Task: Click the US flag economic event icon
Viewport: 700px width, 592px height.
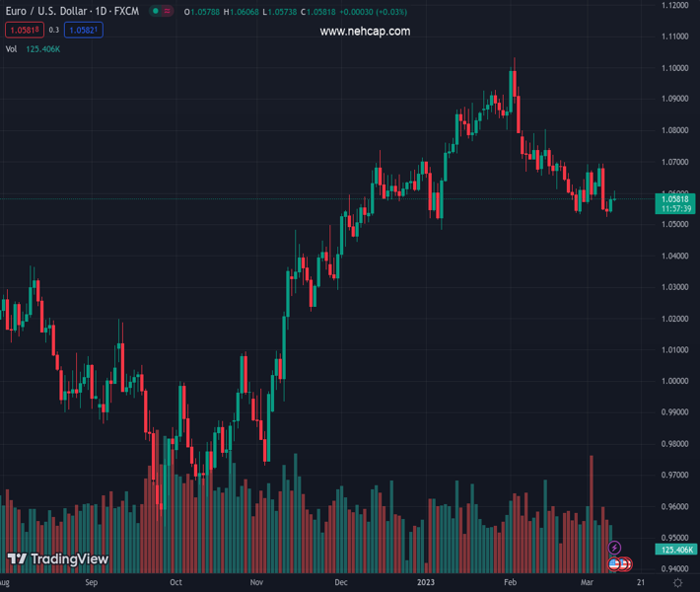Action: click(615, 564)
